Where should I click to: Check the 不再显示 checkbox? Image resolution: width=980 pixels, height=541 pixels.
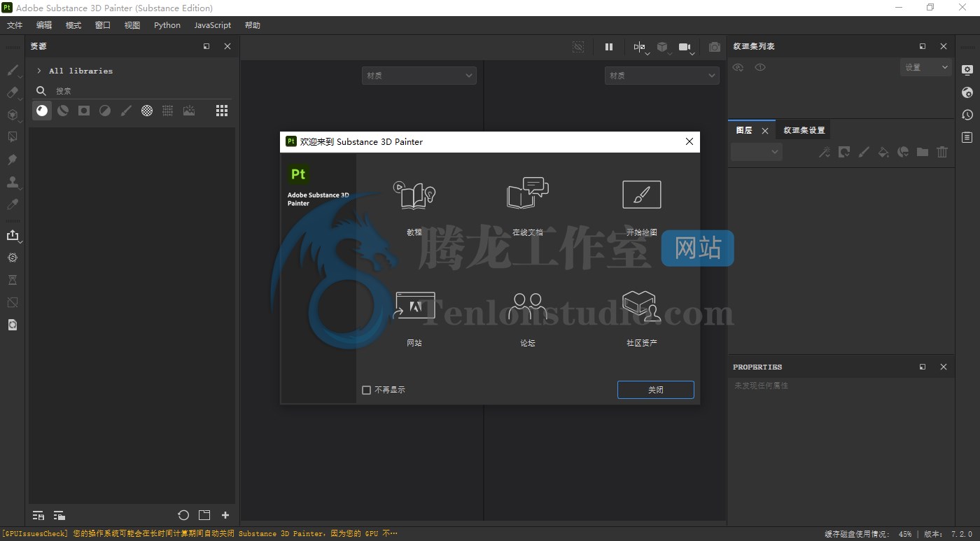click(x=366, y=390)
